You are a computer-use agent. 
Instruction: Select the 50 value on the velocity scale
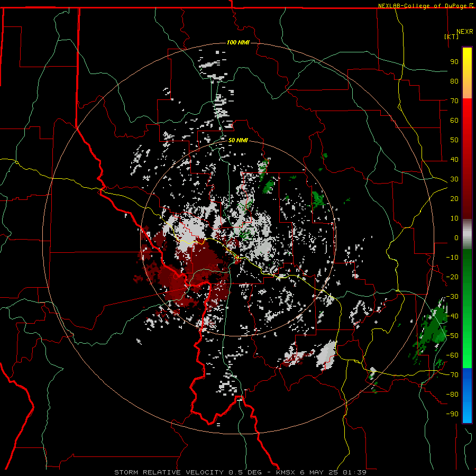[454, 140]
